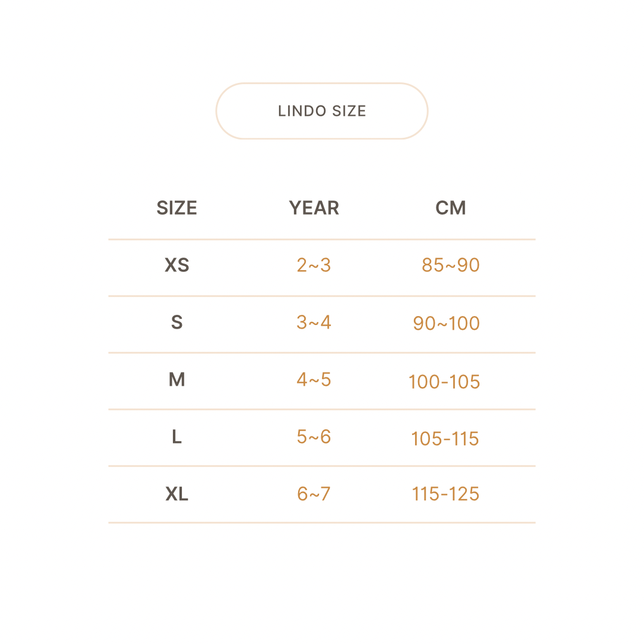Choose the L size row label
Viewport: 644px width, 644px height.
pyautogui.click(x=177, y=437)
